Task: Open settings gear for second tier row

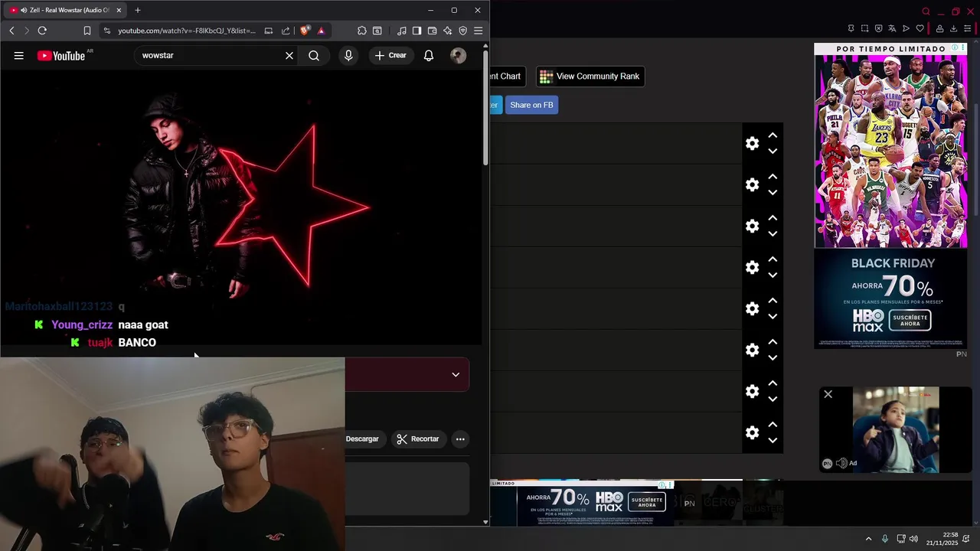Action: pyautogui.click(x=753, y=184)
